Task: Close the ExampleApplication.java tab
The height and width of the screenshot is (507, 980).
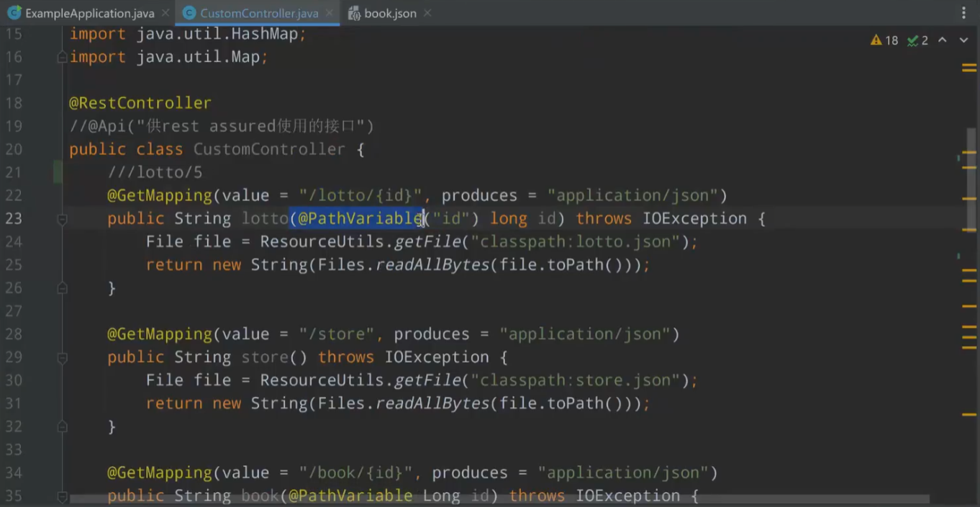Action: pyautogui.click(x=165, y=13)
